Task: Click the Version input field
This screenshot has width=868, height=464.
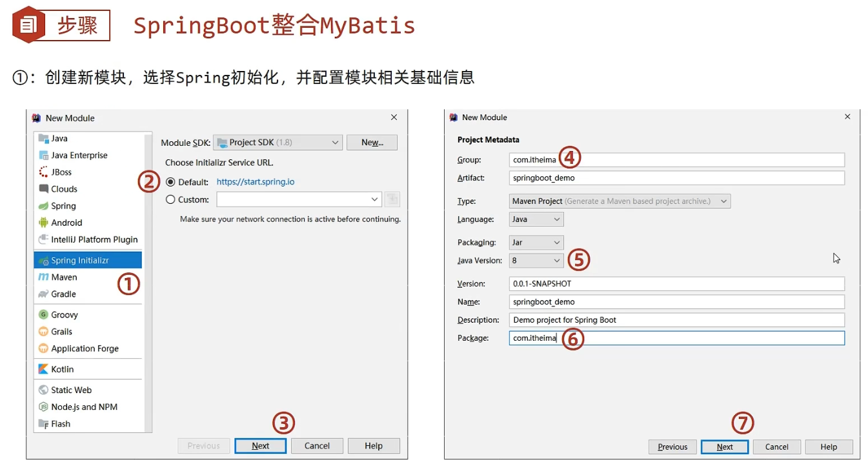Action: click(677, 283)
